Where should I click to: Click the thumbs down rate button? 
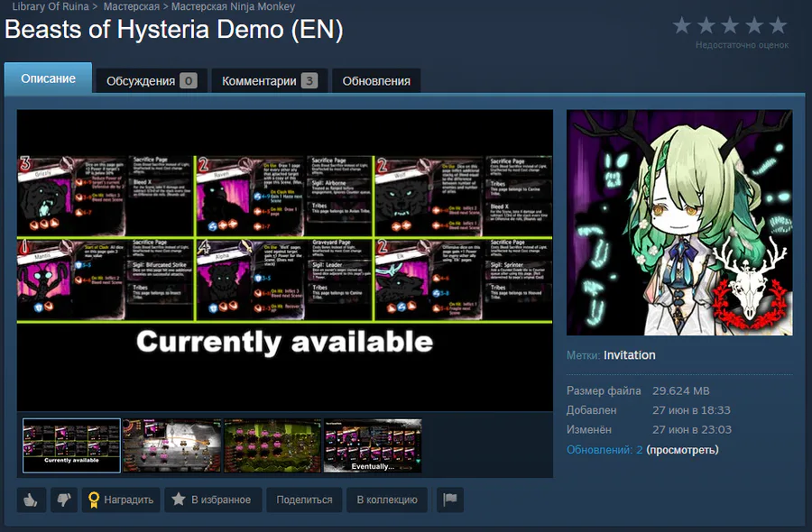pos(64,500)
